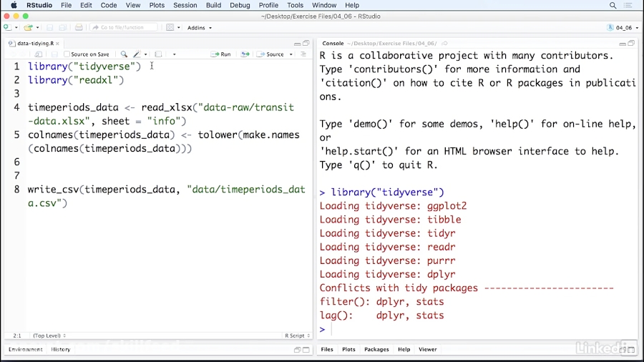Image resolution: width=644 pixels, height=362 pixels.
Task: Select the Console tab
Action: (x=333, y=43)
